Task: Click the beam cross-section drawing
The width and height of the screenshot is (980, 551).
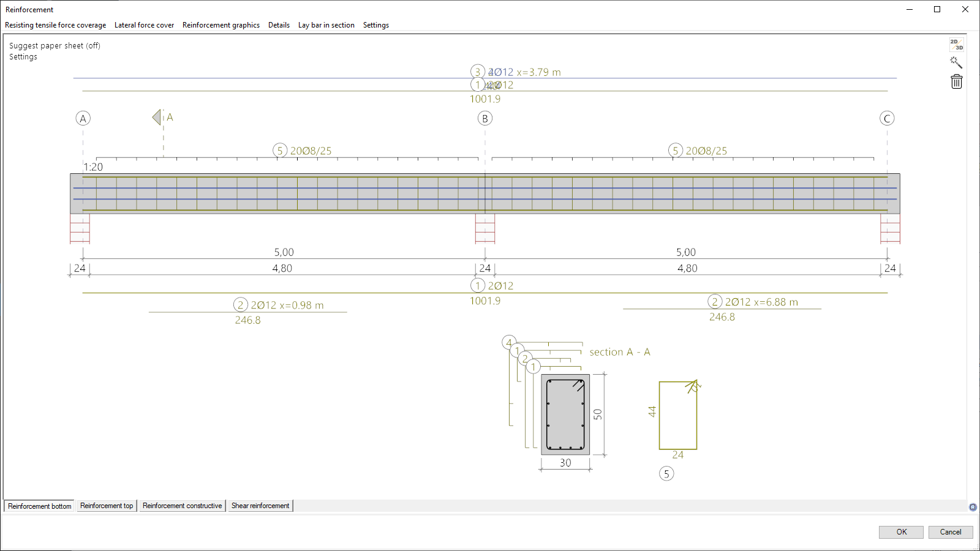Action: pos(565,414)
